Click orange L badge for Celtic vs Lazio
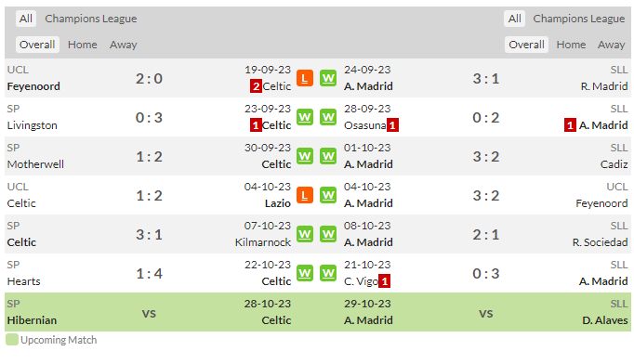Viewport: 634px width, 364px height. coord(305,195)
